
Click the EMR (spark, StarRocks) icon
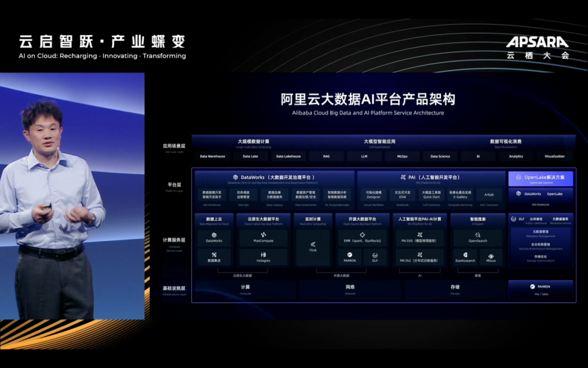click(x=362, y=235)
